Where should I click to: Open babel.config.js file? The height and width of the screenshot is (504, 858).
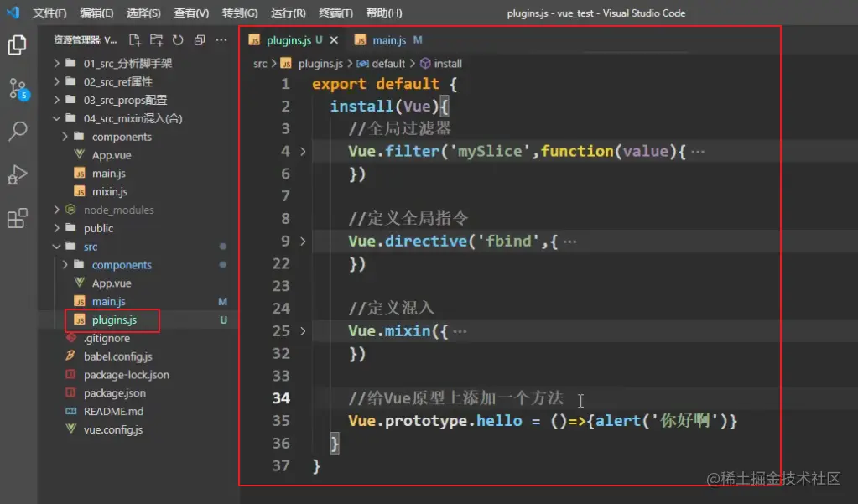[117, 356]
